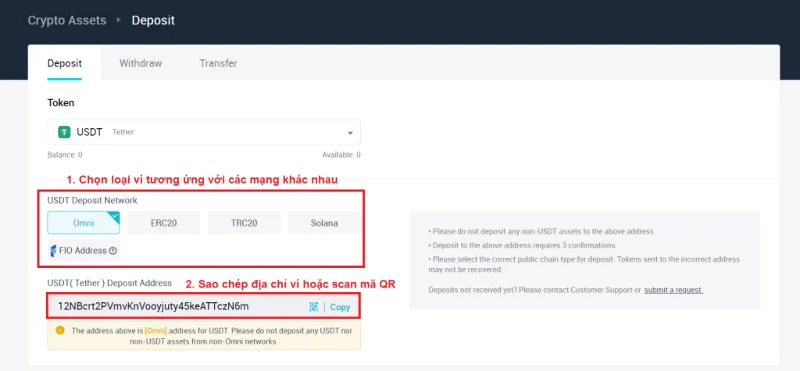Click the 3 confirmations notice text
Viewport: 800px width, 371px height.
click(x=523, y=245)
